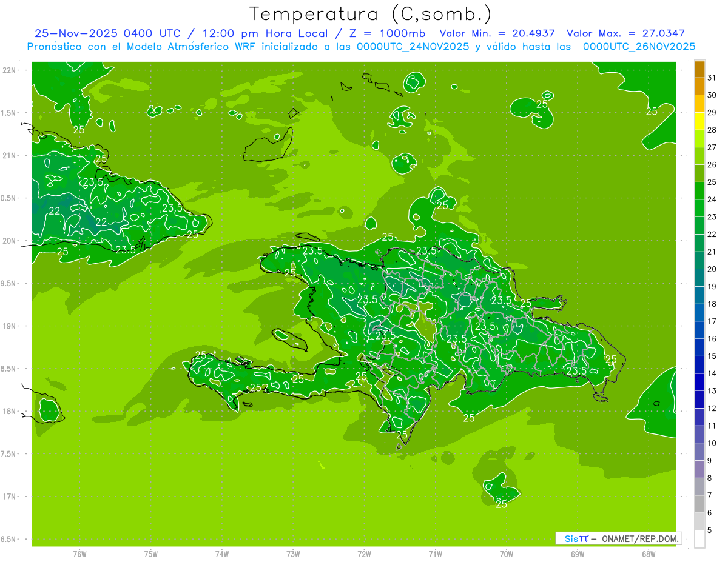Click the white swatch below 5

[x=699, y=539]
